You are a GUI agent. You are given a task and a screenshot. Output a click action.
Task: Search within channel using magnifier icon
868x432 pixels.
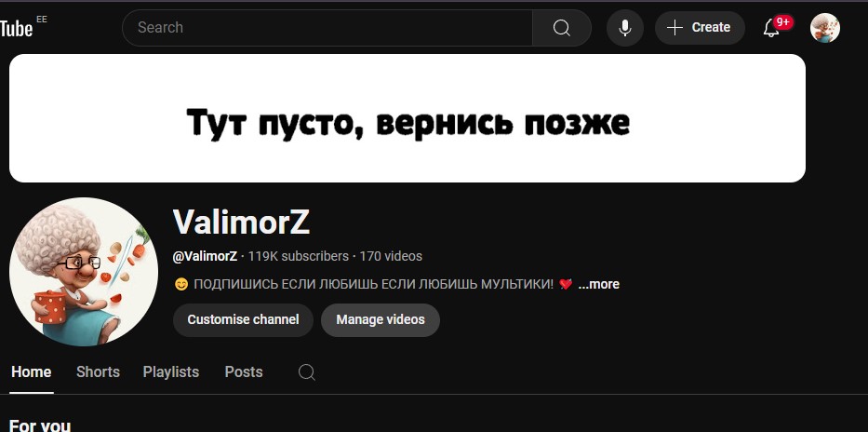(307, 372)
